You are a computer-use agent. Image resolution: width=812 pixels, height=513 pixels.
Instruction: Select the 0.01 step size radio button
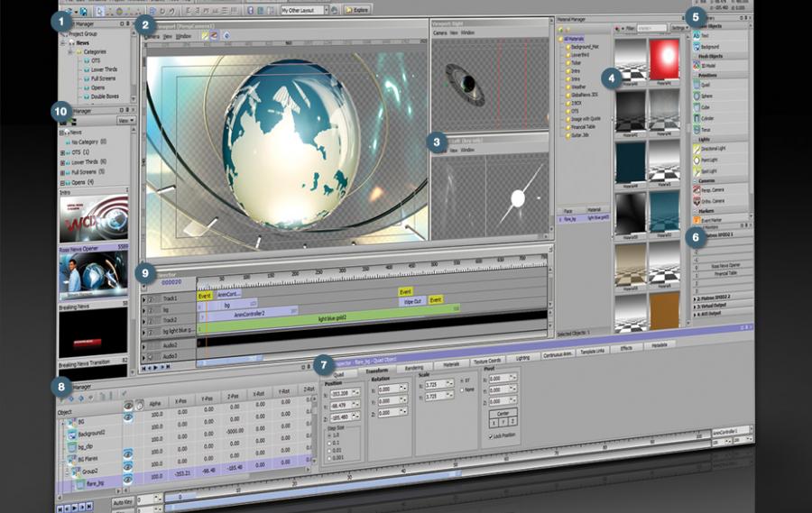pyautogui.click(x=328, y=451)
